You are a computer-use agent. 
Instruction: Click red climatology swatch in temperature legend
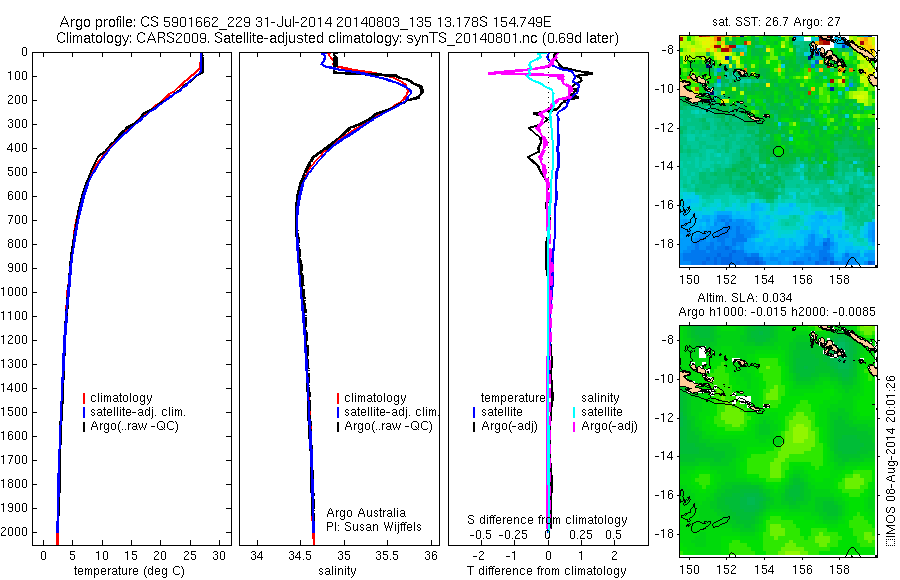coord(84,398)
